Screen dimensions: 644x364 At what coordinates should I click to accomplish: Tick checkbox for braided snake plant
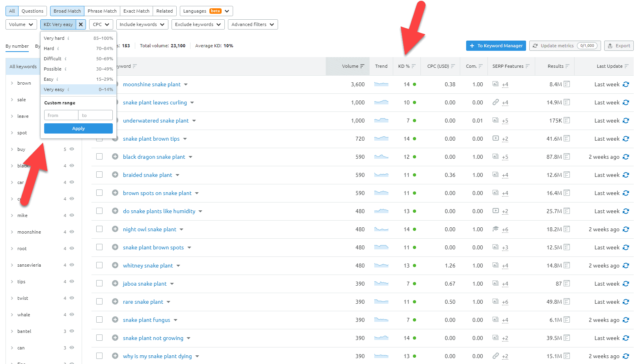pos(99,175)
